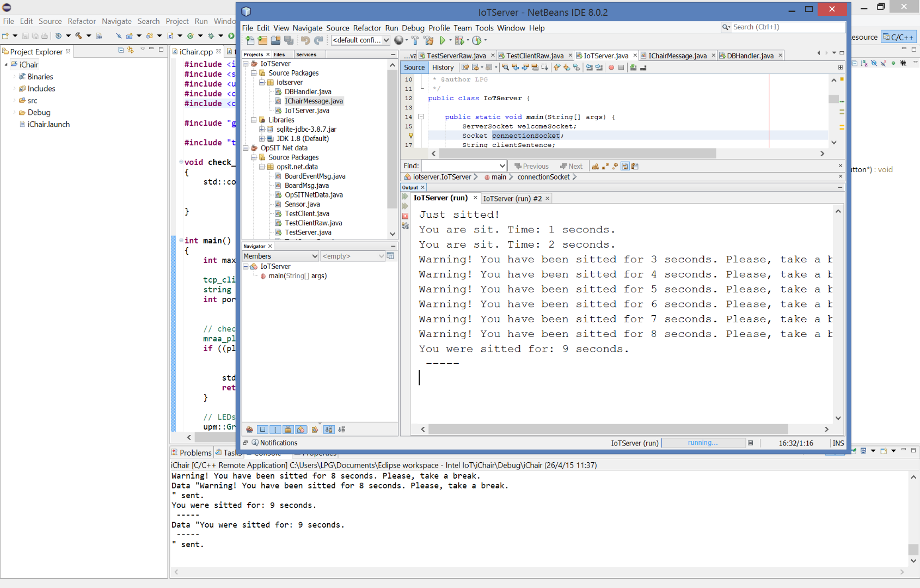
Task: Click the Eclipse green Run icon in toolbar
Action: (x=231, y=36)
